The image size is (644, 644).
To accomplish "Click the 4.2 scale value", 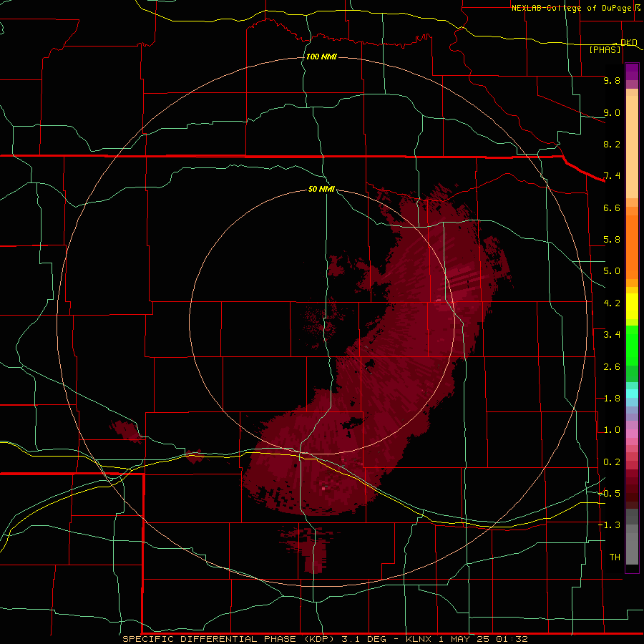I will point(612,303).
